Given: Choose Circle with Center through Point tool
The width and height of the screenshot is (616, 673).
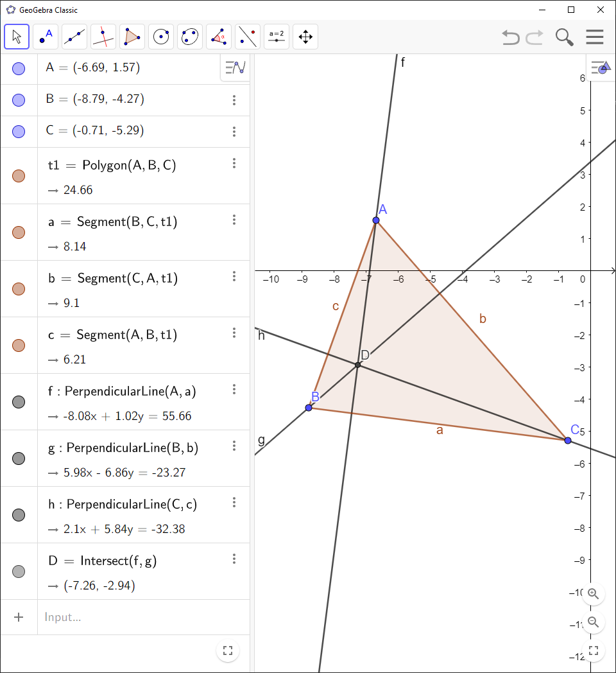Looking at the screenshot, I should click(161, 37).
